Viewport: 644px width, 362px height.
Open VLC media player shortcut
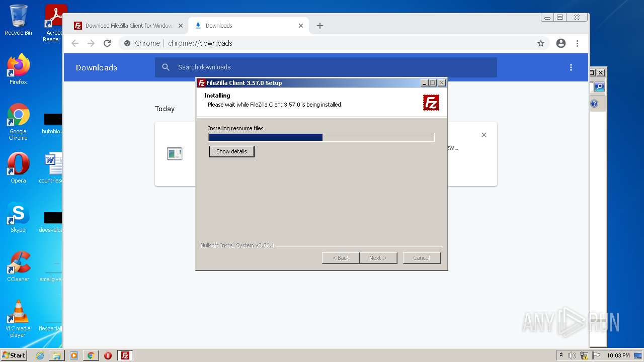coord(18,318)
